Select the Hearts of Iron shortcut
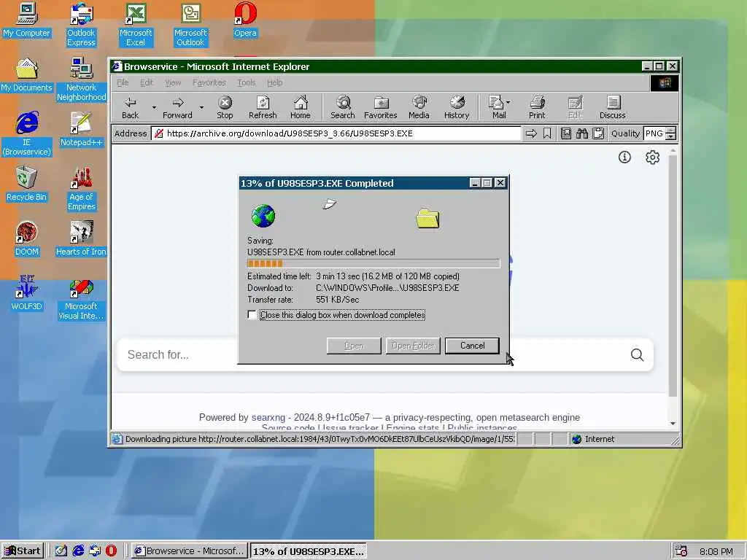747x560 pixels. click(81, 238)
